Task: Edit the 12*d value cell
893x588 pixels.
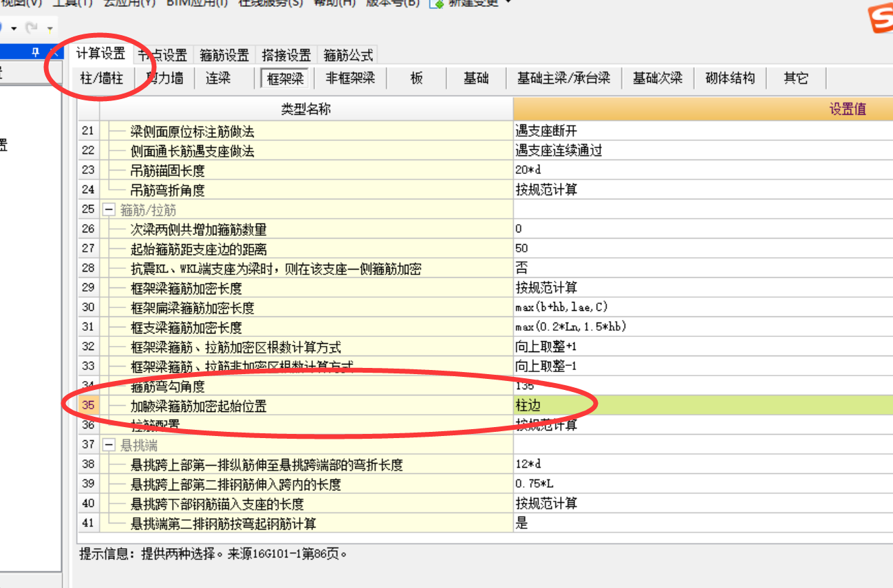Action: click(703, 465)
